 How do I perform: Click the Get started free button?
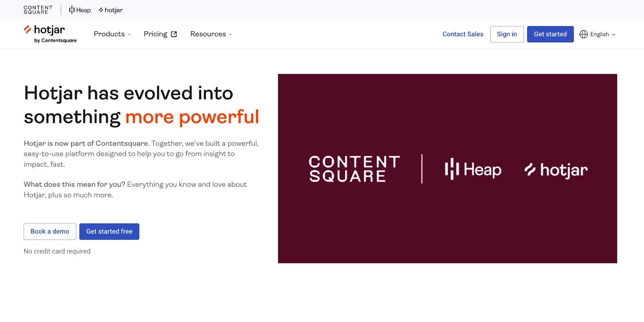pyautogui.click(x=109, y=231)
